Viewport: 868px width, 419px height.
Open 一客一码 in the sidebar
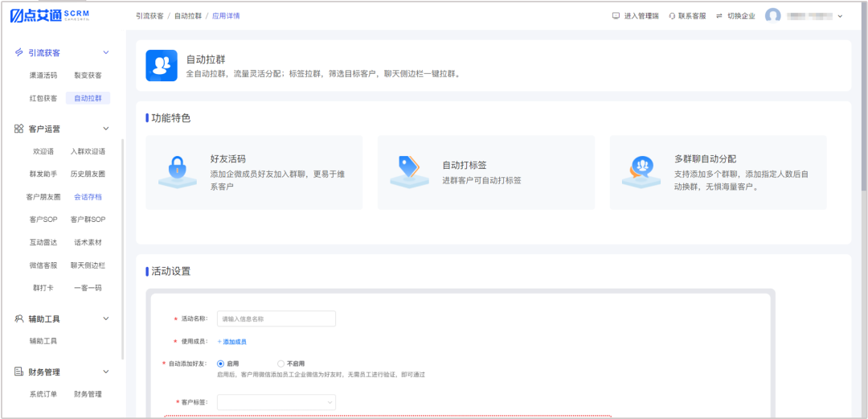click(x=88, y=288)
